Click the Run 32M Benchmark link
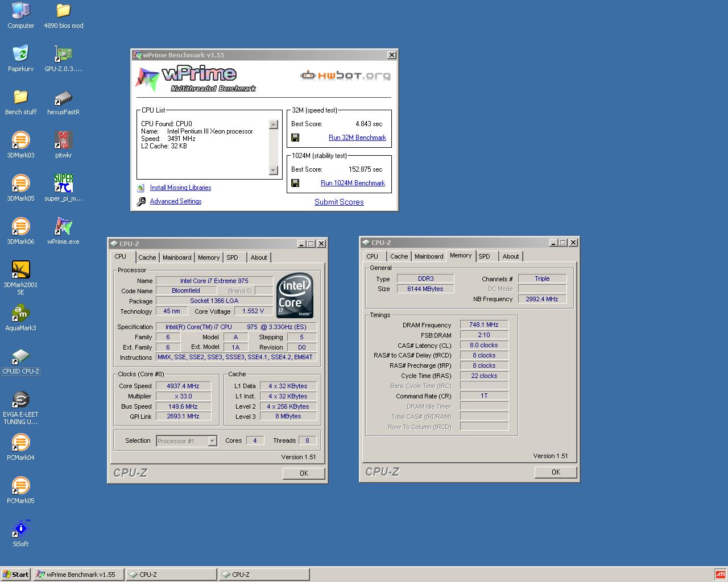This screenshot has height=582, width=728. point(357,138)
